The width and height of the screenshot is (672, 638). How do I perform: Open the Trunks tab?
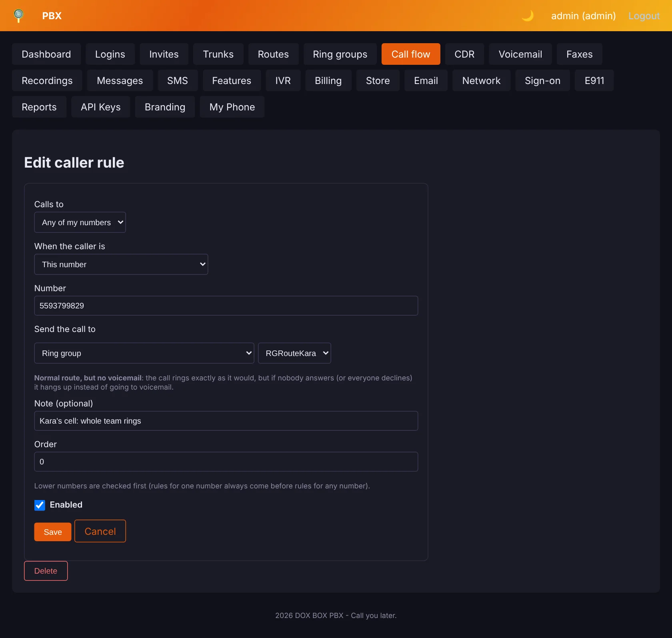pyautogui.click(x=218, y=54)
